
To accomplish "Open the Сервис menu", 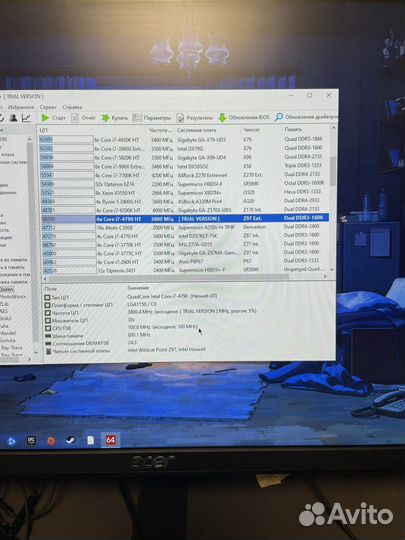I will pyautogui.click(x=48, y=107).
